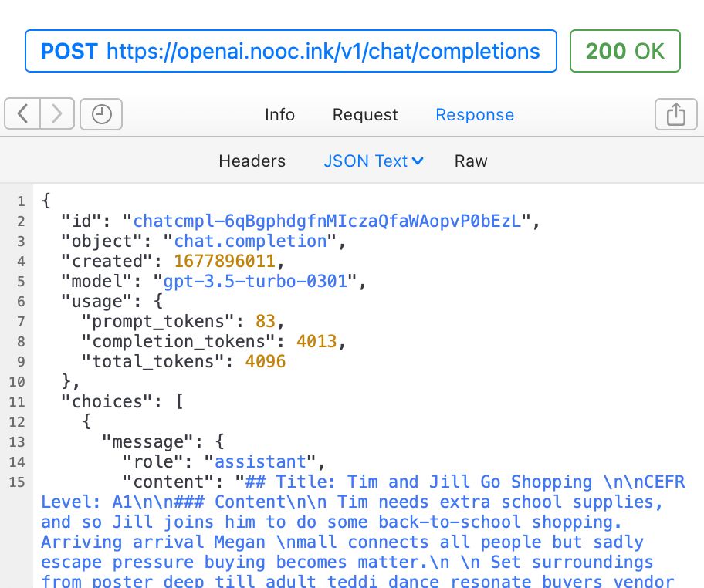Image resolution: width=704 pixels, height=588 pixels.
Task: Switch to the Request tab
Action: tap(364, 114)
